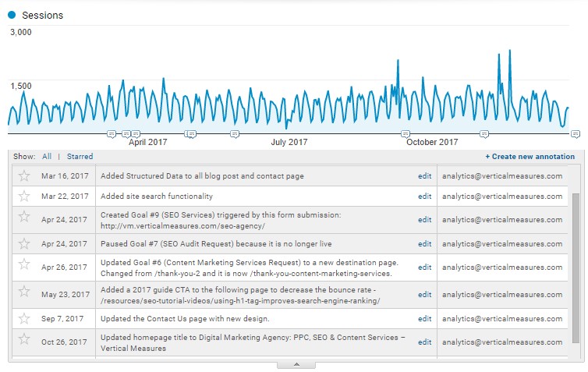The height and width of the screenshot is (372, 588).
Task: Star the Sep 7, 2017 annotation
Action: coord(24,319)
